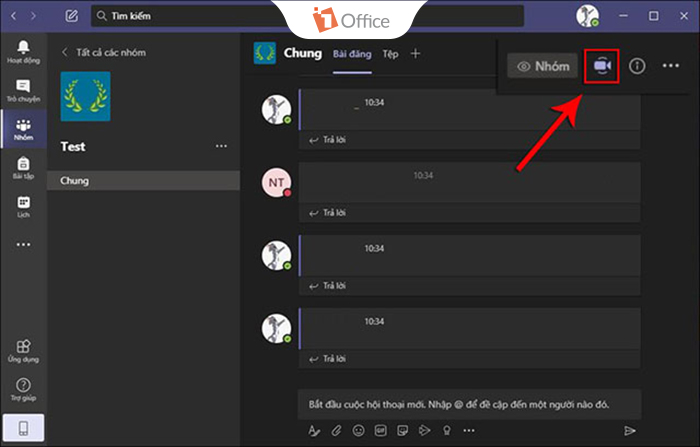Start a video meeting with camera icon
Viewport: 700px width, 447px height.
click(602, 66)
